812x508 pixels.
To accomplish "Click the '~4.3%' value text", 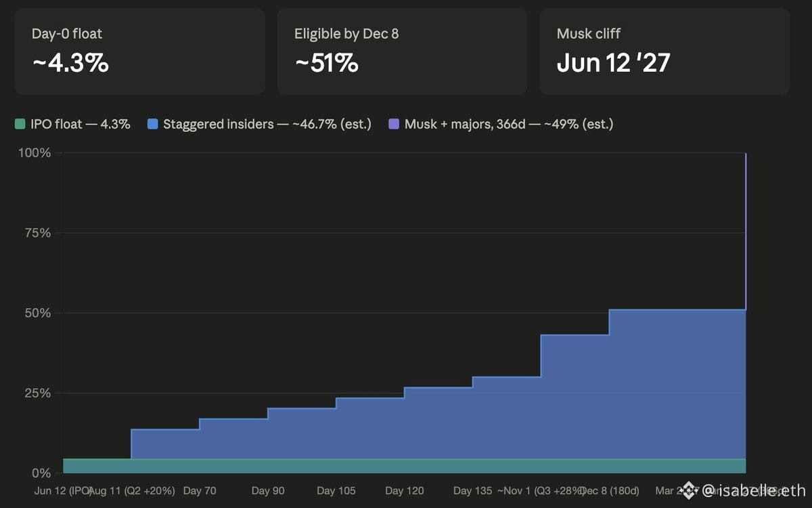I will (70, 63).
